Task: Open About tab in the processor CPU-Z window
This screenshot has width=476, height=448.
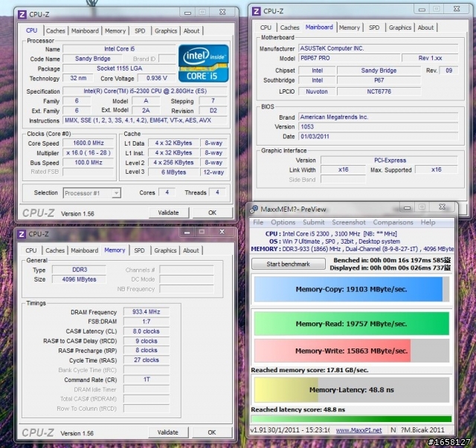Action: pos(191,31)
